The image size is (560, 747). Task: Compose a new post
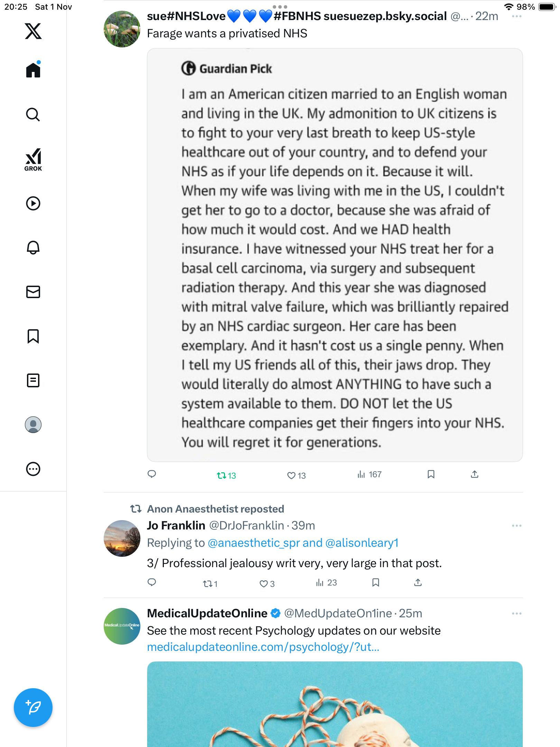pyautogui.click(x=33, y=708)
